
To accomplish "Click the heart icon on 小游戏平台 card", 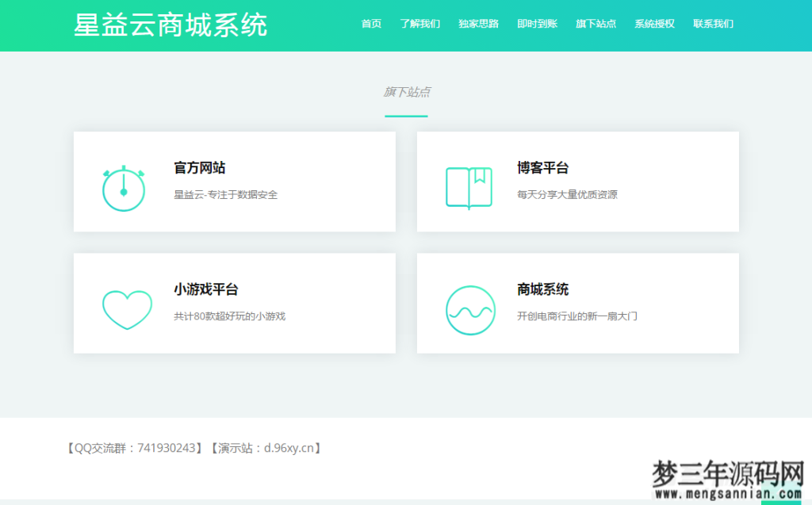I will point(126,309).
